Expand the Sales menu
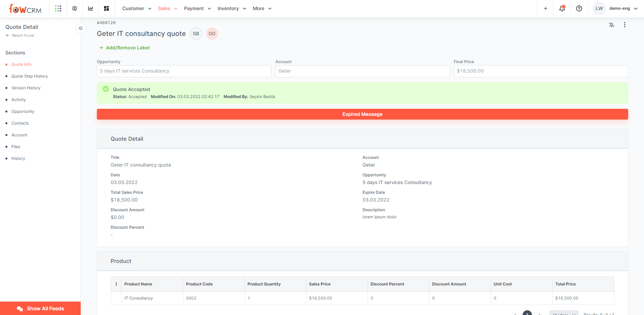This screenshot has height=315, width=644. click(x=168, y=8)
